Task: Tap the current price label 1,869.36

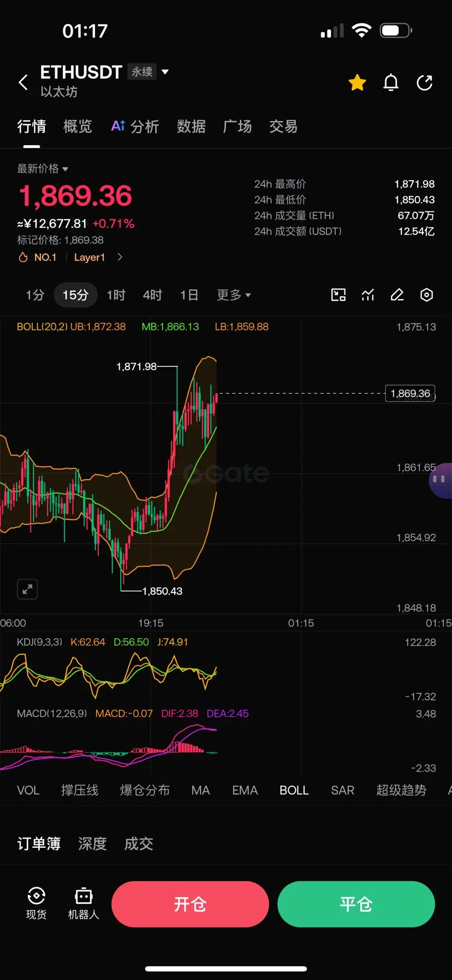Action: tap(410, 393)
